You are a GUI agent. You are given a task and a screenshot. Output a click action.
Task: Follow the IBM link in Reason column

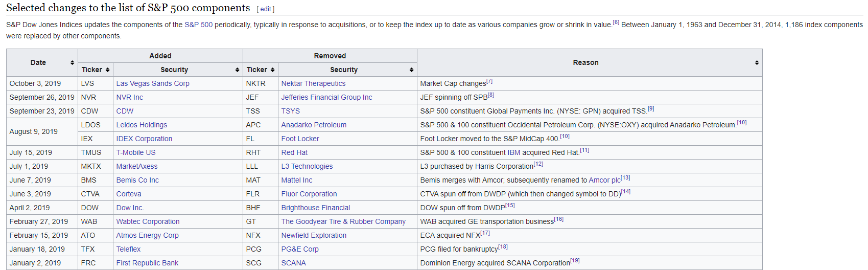(513, 152)
